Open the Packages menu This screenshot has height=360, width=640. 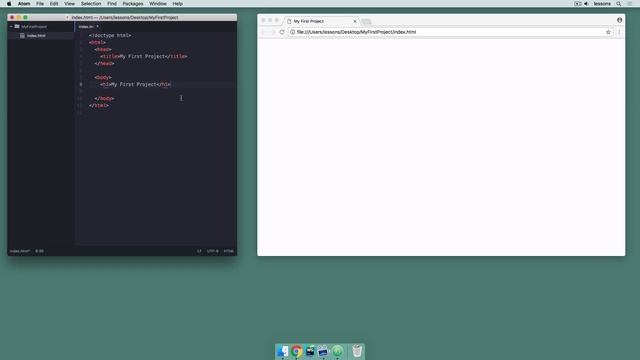coord(133,4)
